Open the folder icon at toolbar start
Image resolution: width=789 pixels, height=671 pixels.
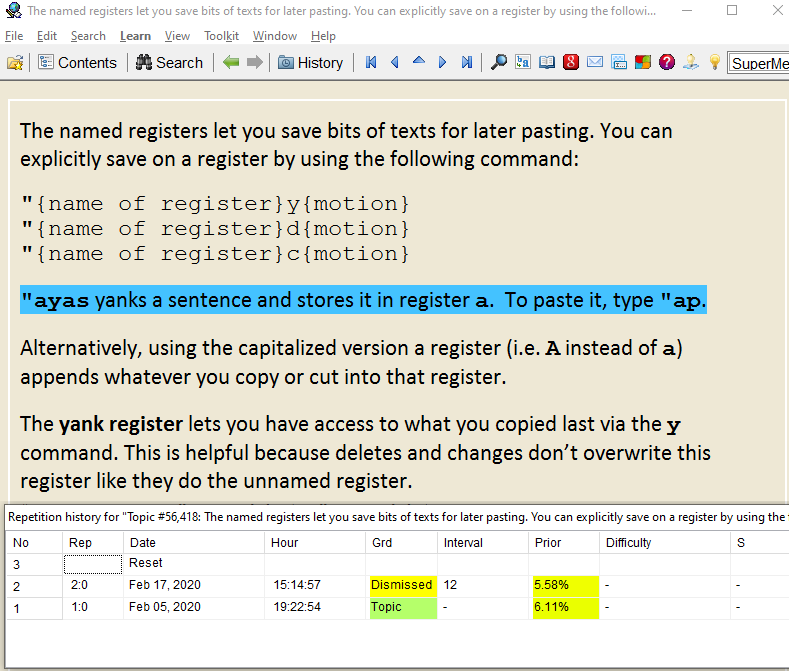coord(15,62)
